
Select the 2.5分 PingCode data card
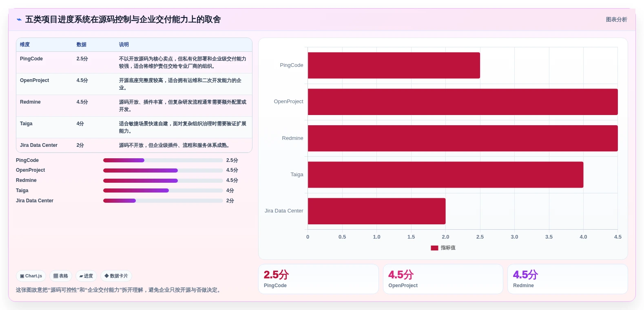coord(319,279)
